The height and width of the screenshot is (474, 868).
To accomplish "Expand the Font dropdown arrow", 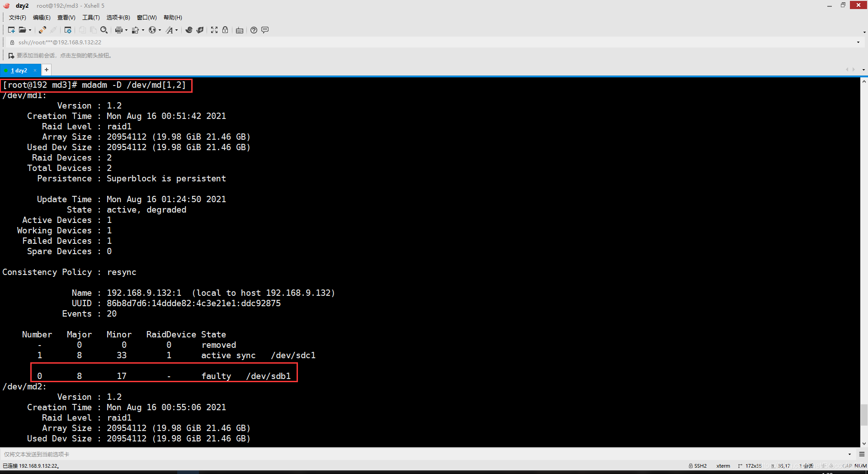I will click(176, 30).
